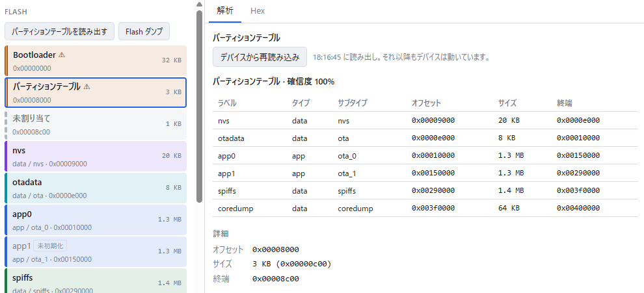The width and height of the screenshot is (644, 293).
Task: Select the spiffs partition in sidebar
Action: point(95,281)
